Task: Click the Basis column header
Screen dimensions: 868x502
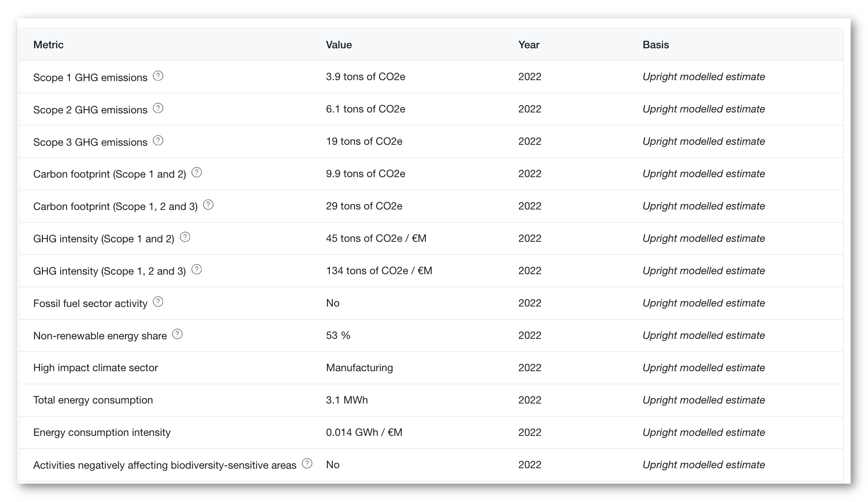Action: [x=656, y=45]
